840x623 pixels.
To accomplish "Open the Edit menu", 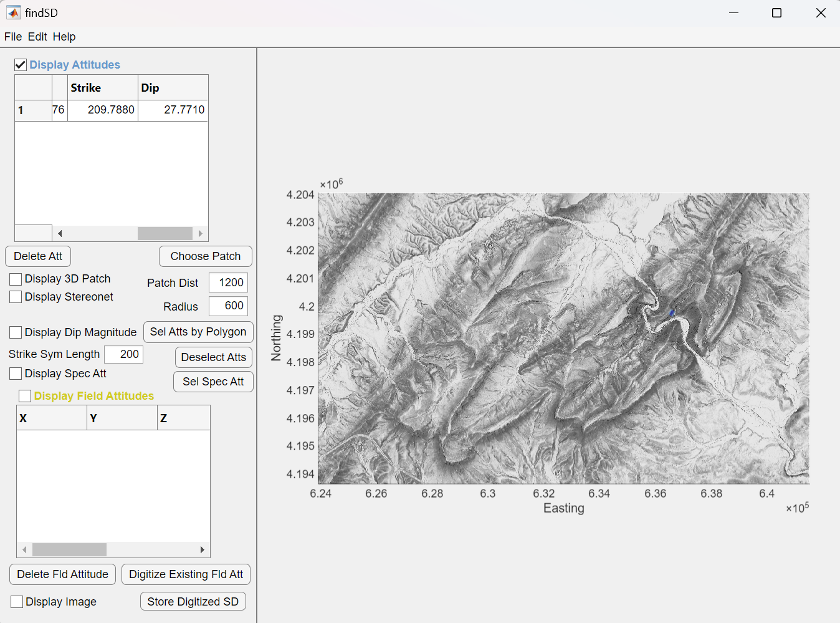I will coord(37,37).
